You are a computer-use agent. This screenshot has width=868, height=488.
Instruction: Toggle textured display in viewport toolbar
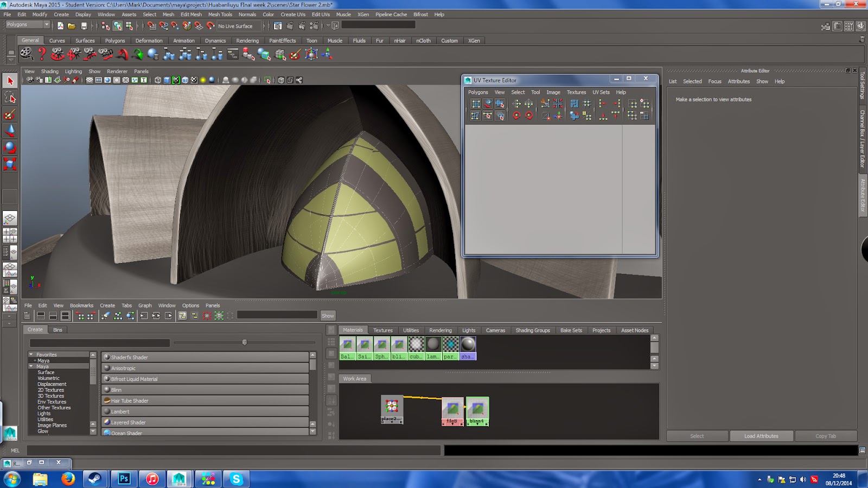pos(194,80)
